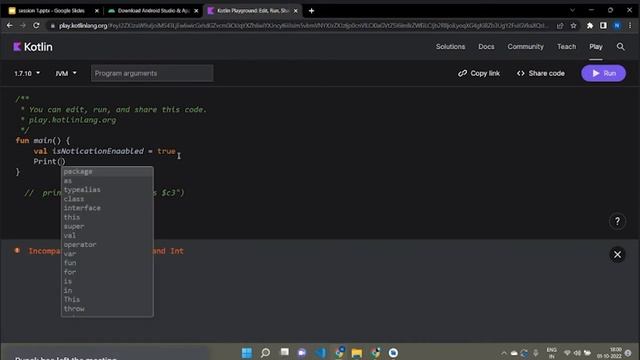The image size is (640, 360).
Task: Open Kotlin version 1.7.10 dropdown
Action: coord(27,73)
